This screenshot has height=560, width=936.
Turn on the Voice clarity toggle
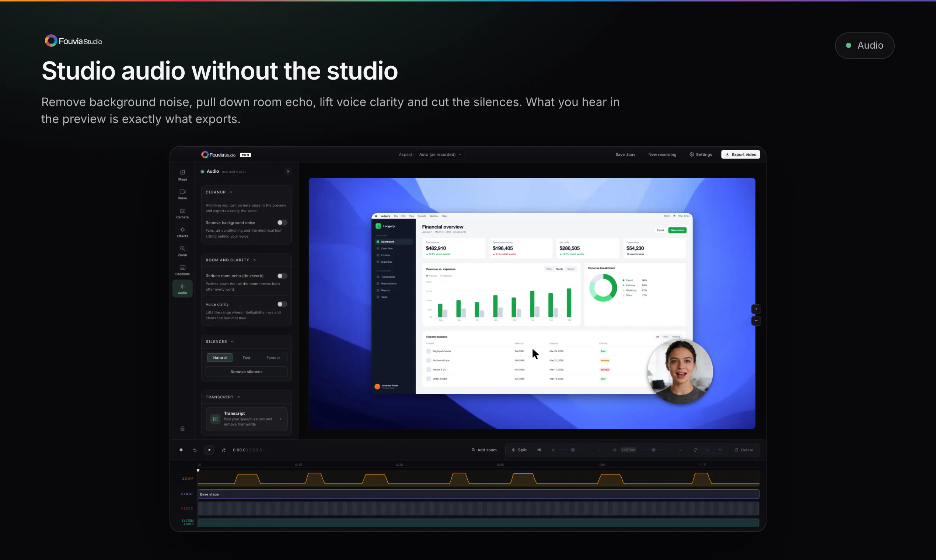282,304
